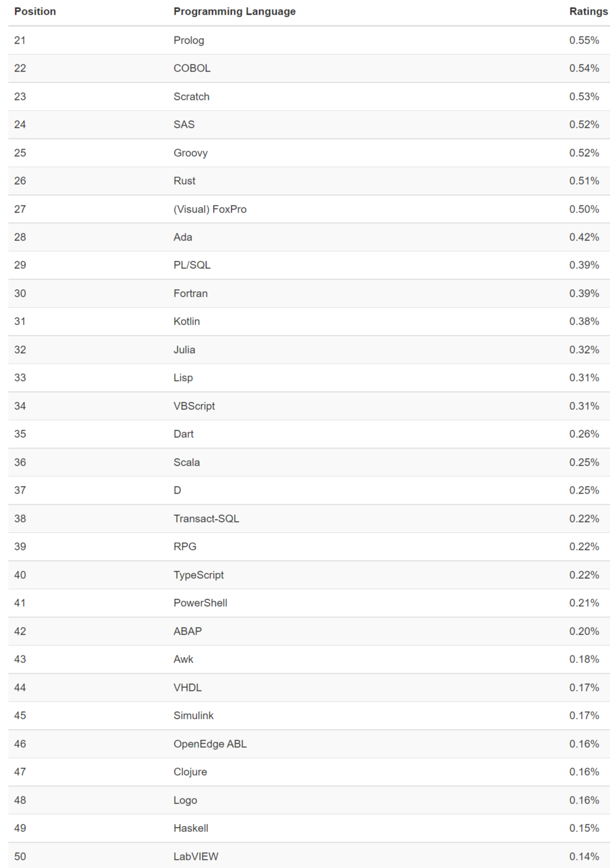Select the Kotlin language name
Viewport: 610px width, 868px height.
[x=187, y=321]
